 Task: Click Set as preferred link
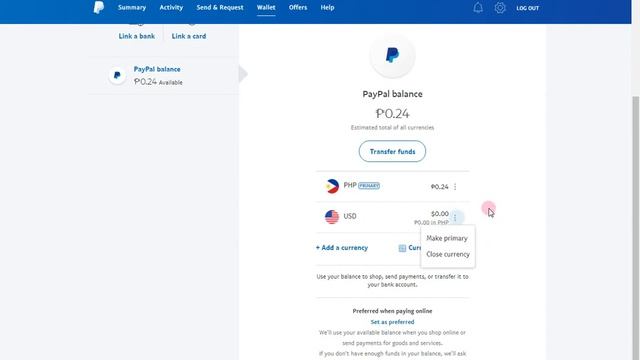(x=392, y=322)
